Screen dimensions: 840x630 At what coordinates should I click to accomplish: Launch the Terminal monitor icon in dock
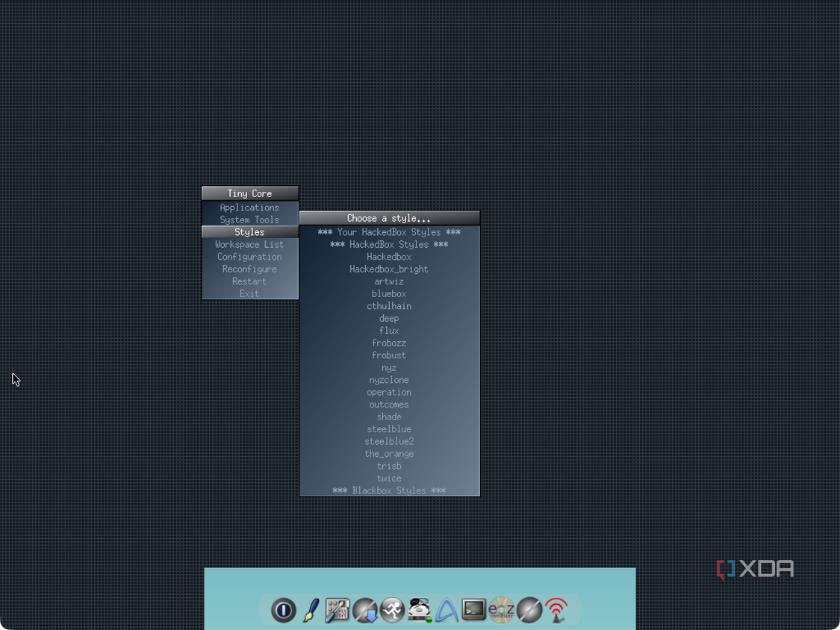pos(474,610)
